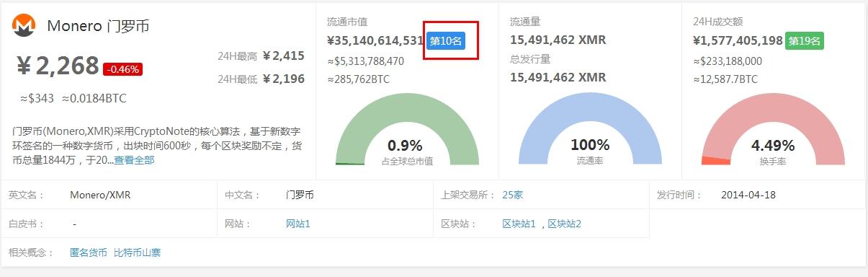Click the -0.46% price change badge
The height and width of the screenshot is (277, 868).
click(122, 69)
